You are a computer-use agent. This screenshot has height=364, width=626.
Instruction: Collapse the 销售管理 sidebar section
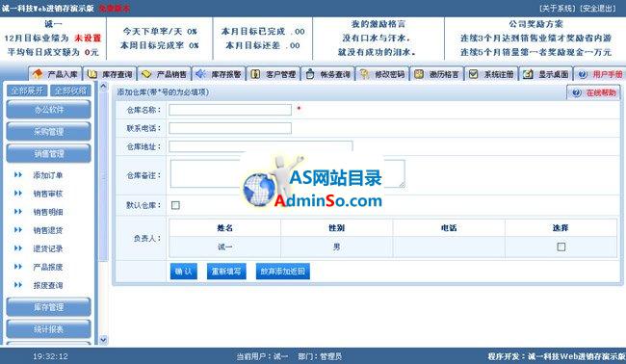49,153
